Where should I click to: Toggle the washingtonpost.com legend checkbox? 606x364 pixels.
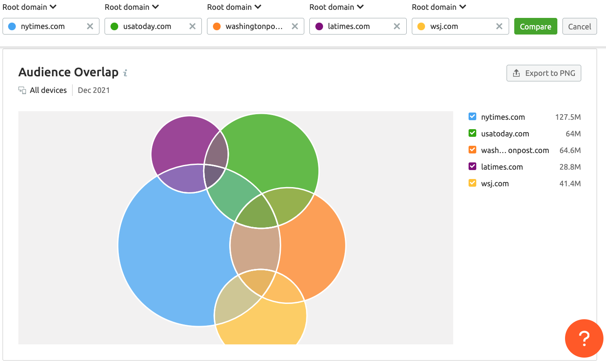click(472, 150)
